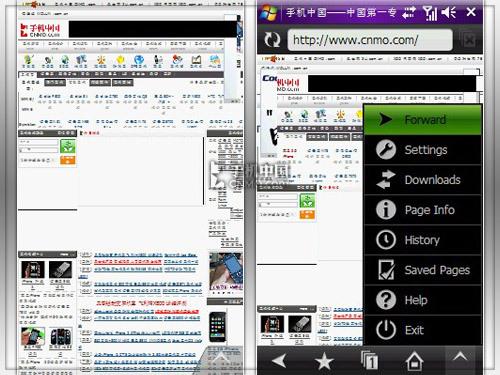Select Forward in the browser menu
500x375 pixels.
pos(423,120)
